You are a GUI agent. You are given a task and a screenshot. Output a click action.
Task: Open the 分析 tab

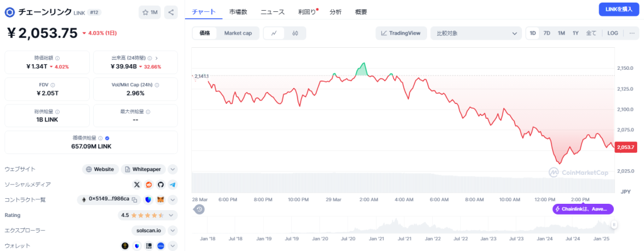[336, 12]
